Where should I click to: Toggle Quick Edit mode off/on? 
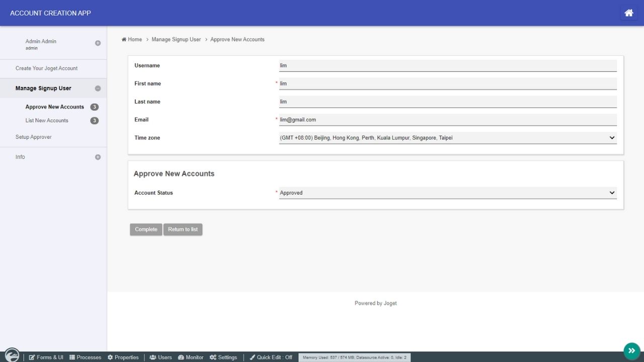point(271,357)
